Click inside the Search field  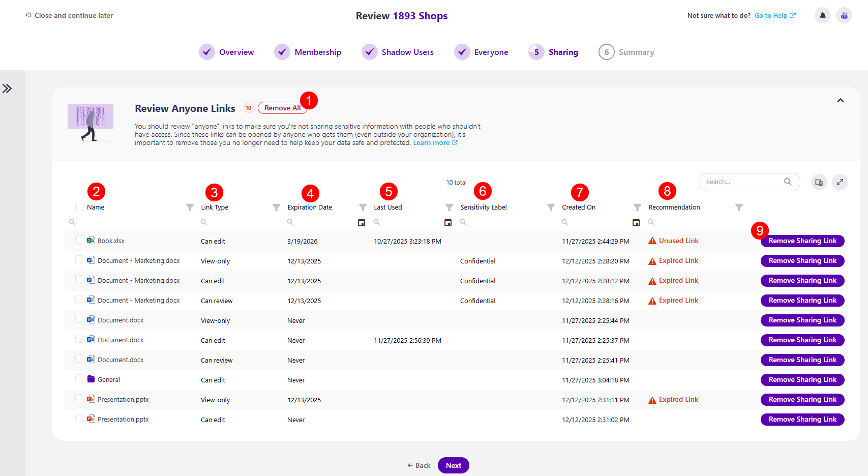pos(742,182)
